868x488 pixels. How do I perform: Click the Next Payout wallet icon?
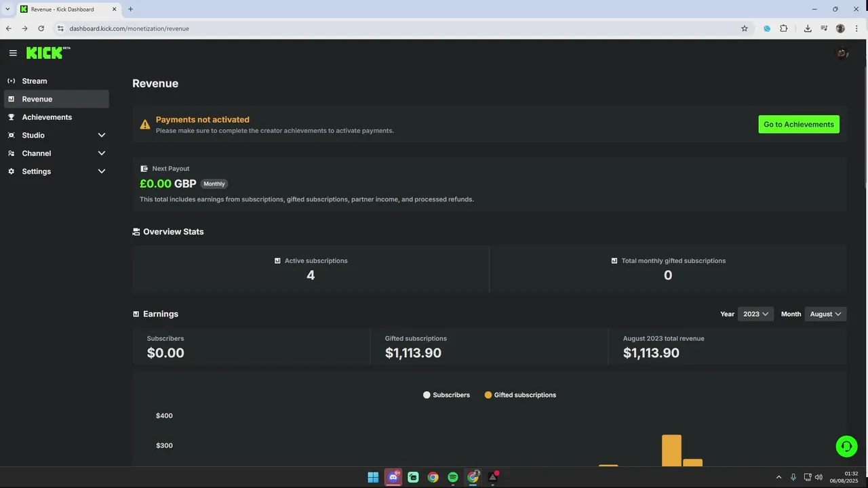click(x=144, y=169)
